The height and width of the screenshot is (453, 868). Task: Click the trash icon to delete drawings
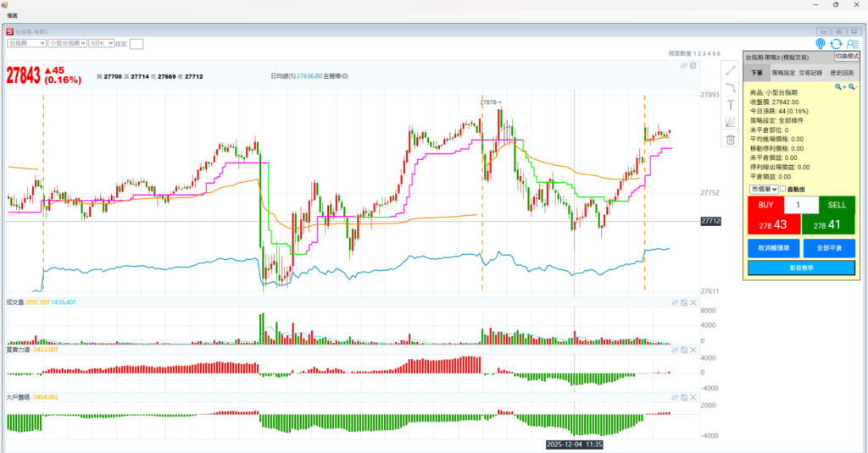[x=730, y=140]
